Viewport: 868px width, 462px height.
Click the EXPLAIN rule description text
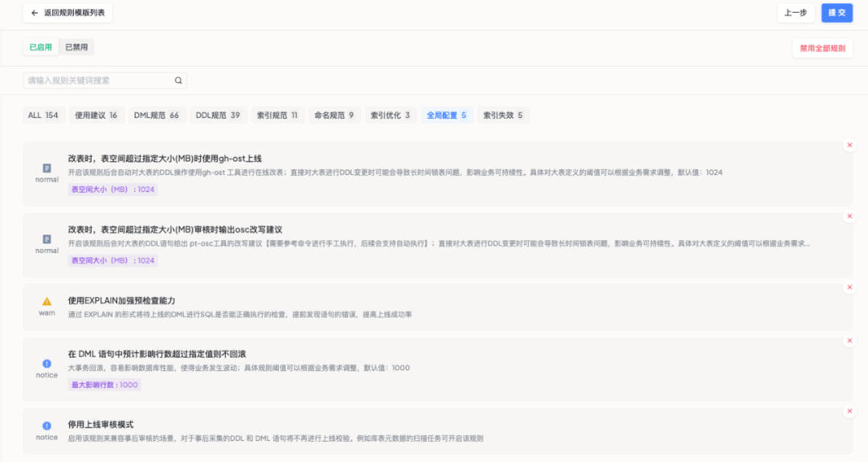[240, 314]
